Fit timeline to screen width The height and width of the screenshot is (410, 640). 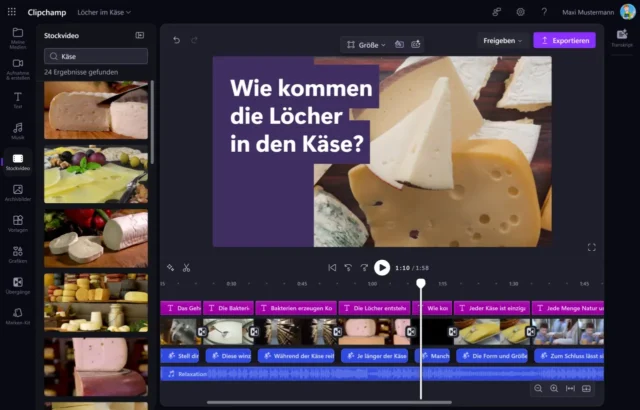tap(570, 388)
